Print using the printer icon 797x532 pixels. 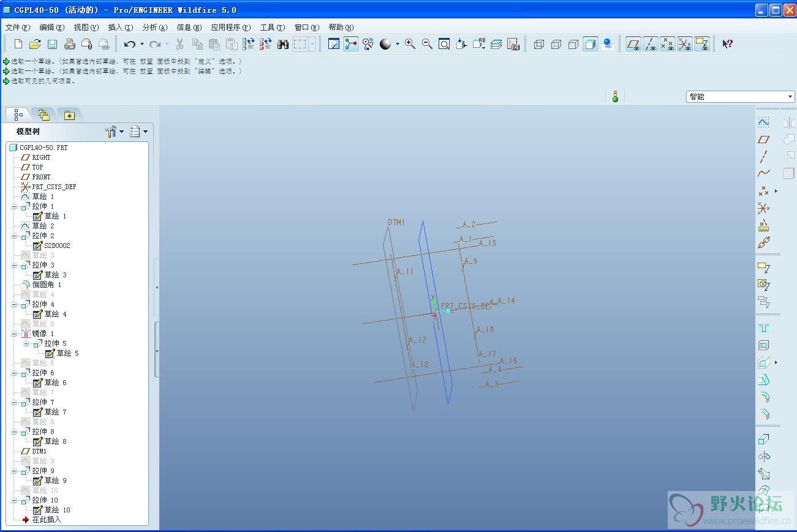pyautogui.click(x=70, y=44)
